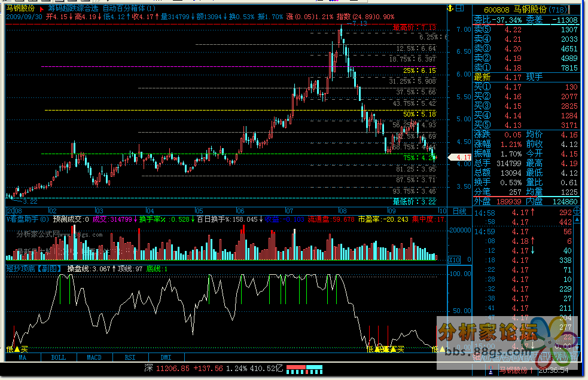Click the red triangle beside stock name 马钢股份

click(x=42, y=8)
